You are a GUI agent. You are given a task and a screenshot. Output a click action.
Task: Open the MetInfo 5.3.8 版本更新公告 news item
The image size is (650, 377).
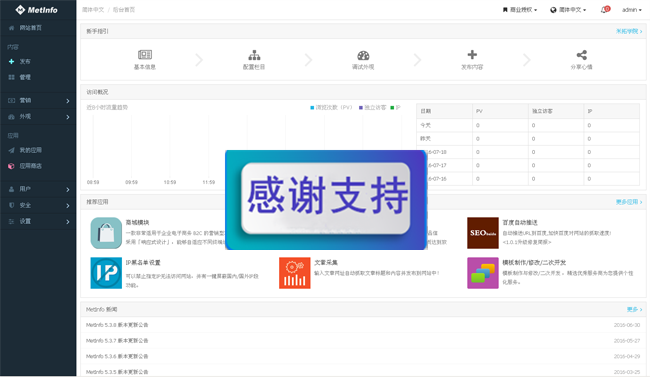tap(117, 325)
